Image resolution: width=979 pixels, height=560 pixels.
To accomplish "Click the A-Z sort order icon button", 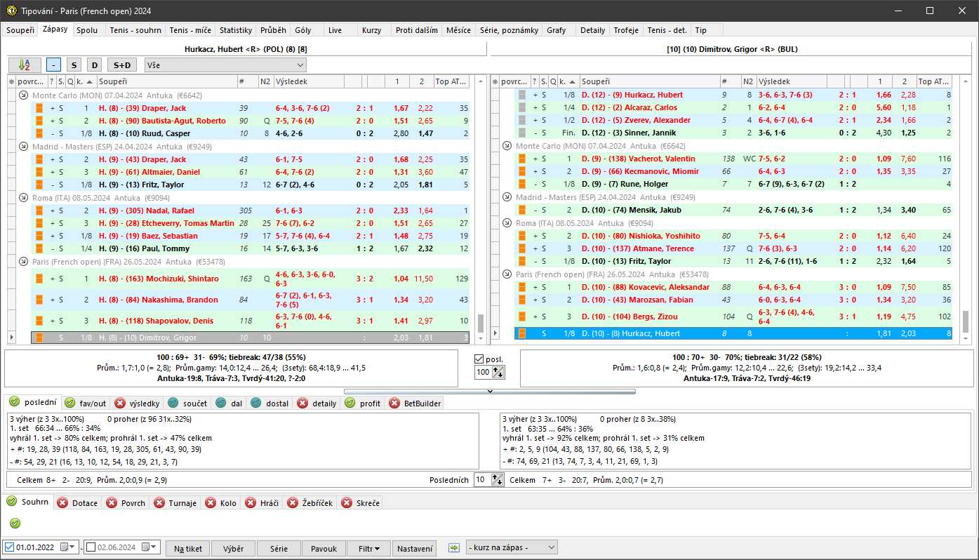I will (x=25, y=65).
